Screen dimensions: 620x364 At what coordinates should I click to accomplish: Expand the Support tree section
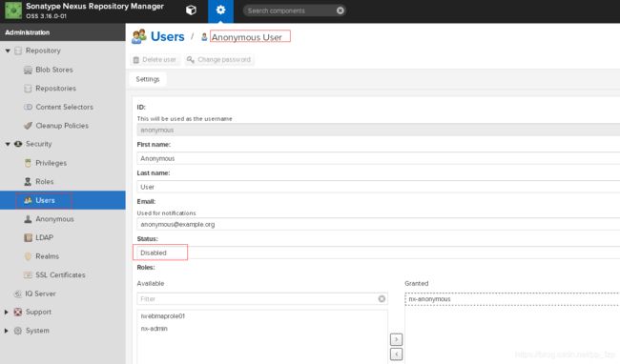click(6, 312)
